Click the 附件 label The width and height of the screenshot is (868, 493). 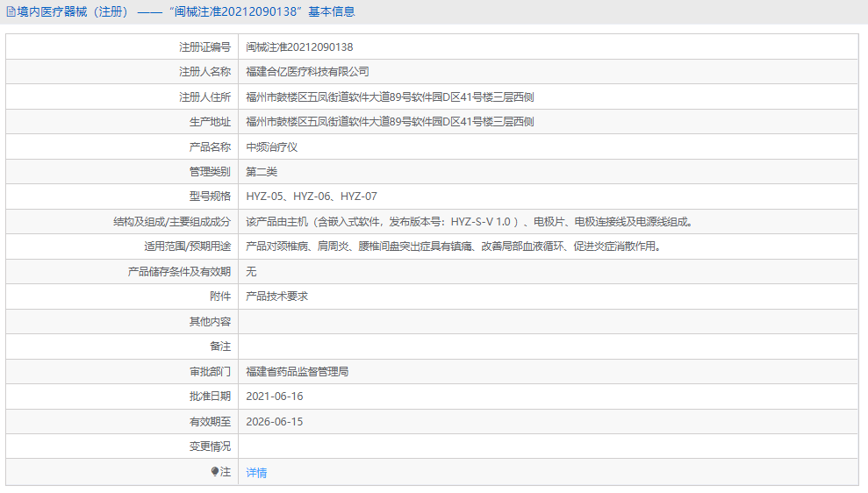(x=220, y=296)
